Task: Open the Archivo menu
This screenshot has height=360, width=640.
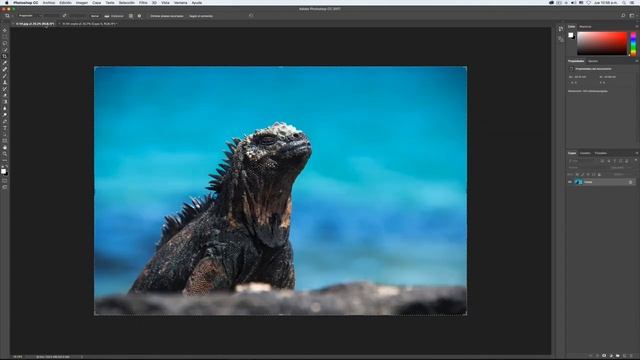Action: tap(49, 2)
